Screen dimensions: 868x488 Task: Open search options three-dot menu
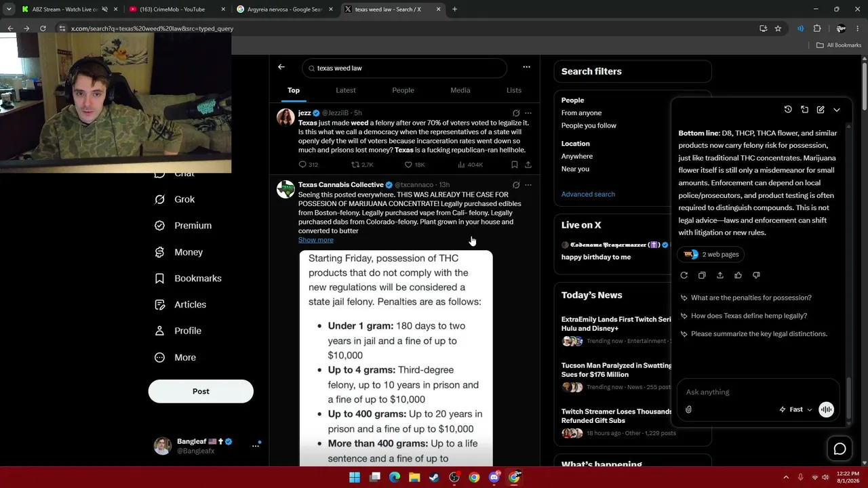[526, 67]
